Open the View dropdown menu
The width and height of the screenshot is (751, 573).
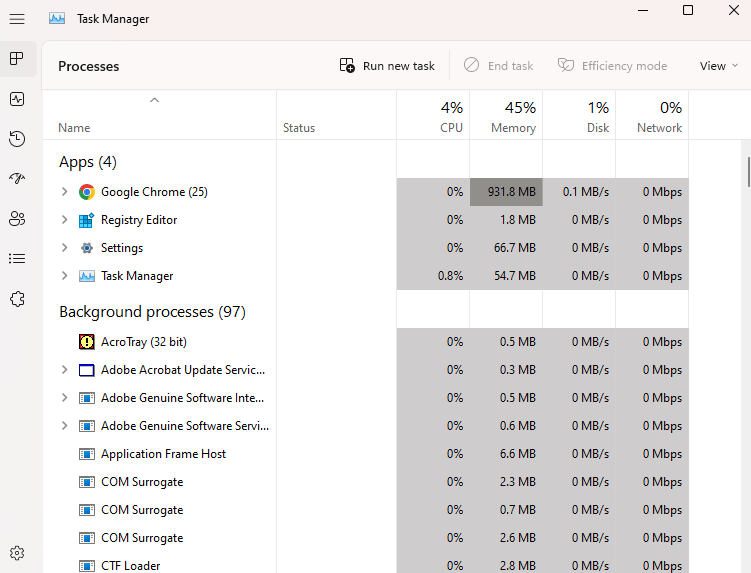(x=718, y=66)
